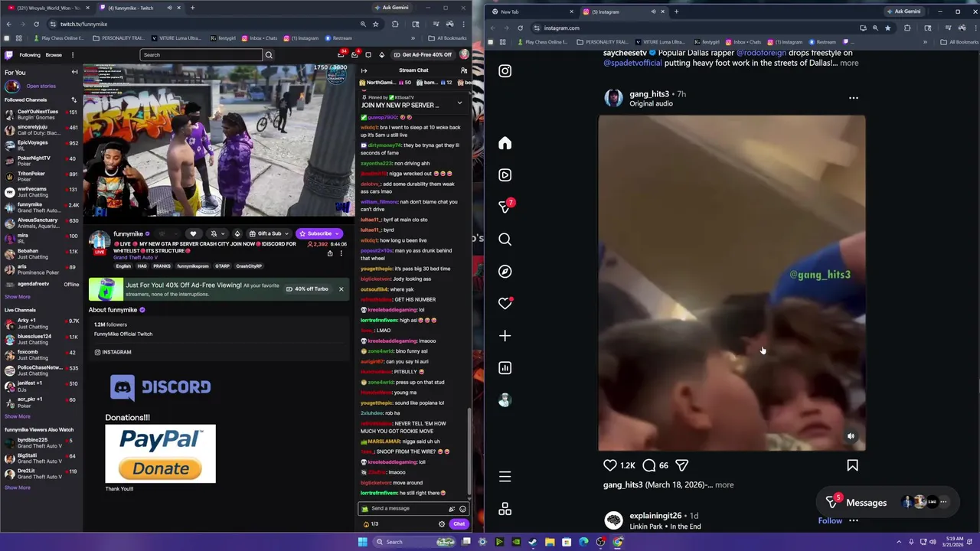
Task: Open Instagram notifications heart icon
Action: 505,303
